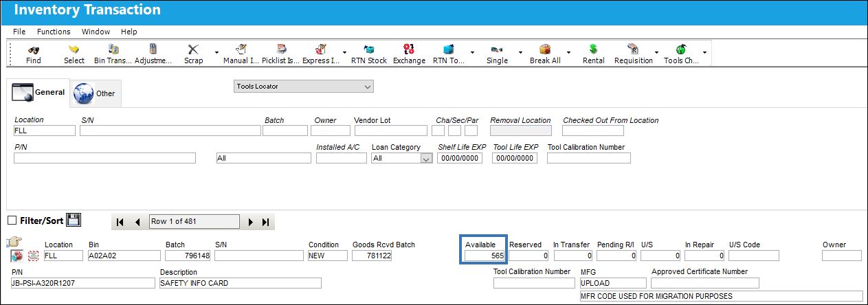Click the record P/N field JB-PSI-A320R1207
Image resolution: width=868 pixels, height=305 pixels.
point(82,283)
